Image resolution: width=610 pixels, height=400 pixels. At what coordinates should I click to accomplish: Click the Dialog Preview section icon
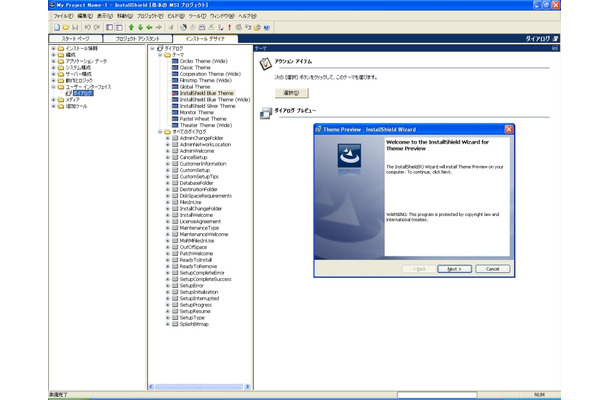point(266,113)
